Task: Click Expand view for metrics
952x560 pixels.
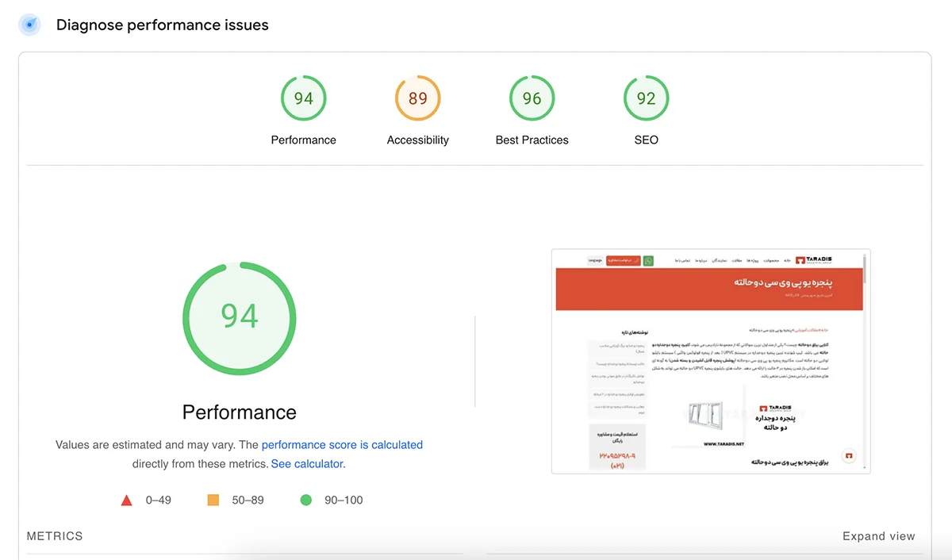Action: click(879, 536)
